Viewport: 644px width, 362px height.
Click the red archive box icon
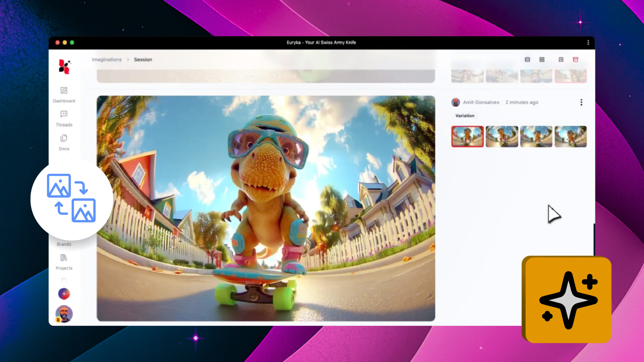click(x=575, y=60)
